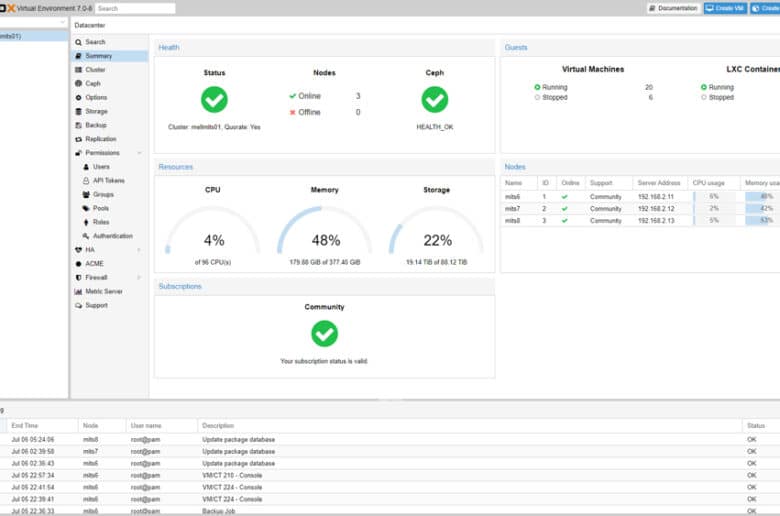Sort tasks by the User name column

click(x=162, y=426)
